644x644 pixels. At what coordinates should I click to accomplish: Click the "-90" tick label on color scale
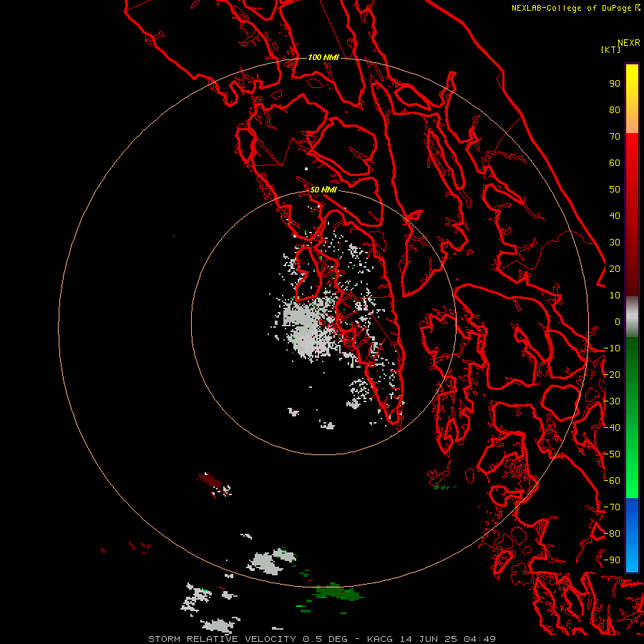tap(612, 560)
